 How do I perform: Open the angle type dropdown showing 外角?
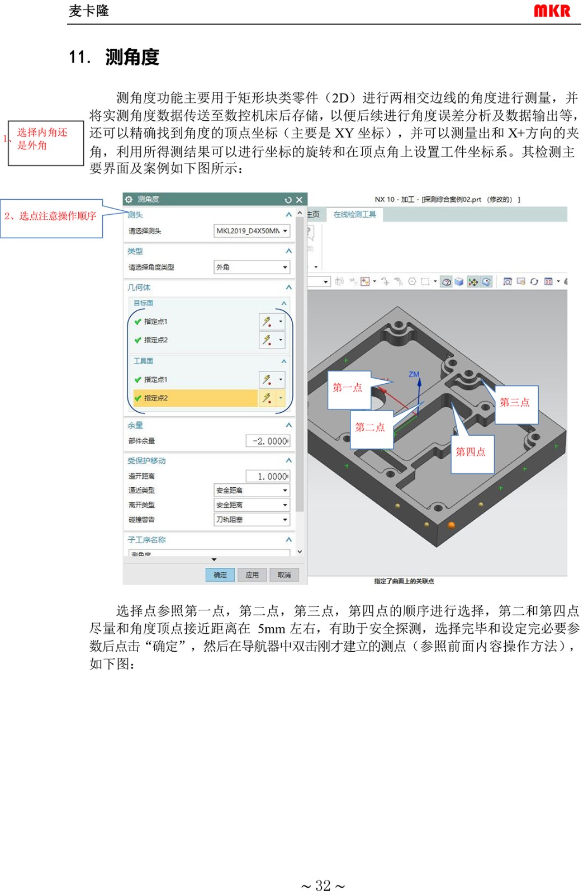252,267
